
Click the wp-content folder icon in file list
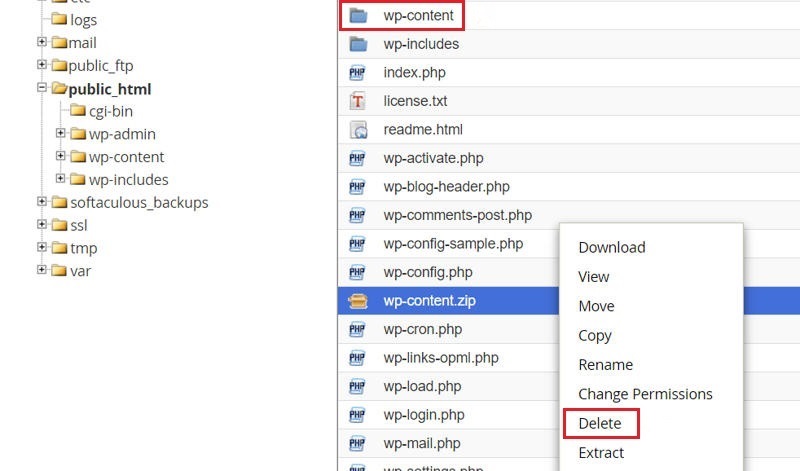point(358,16)
